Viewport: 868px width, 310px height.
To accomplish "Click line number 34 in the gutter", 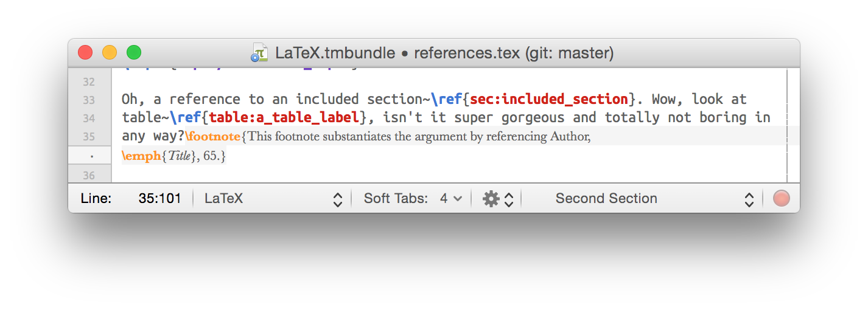I will (x=89, y=118).
